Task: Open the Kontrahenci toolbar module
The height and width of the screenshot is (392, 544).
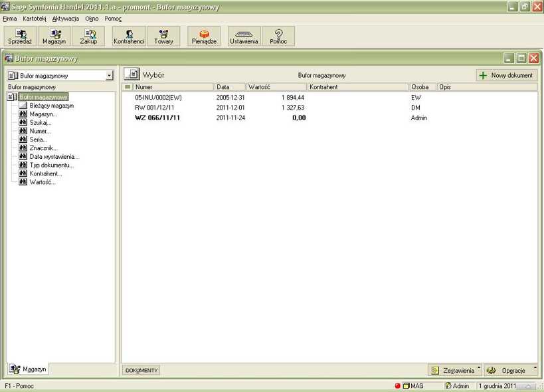Action: [129, 36]
